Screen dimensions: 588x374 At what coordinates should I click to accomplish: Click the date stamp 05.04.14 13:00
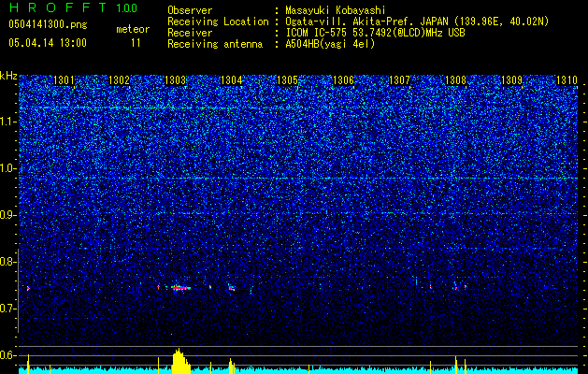tap(48, 43)
